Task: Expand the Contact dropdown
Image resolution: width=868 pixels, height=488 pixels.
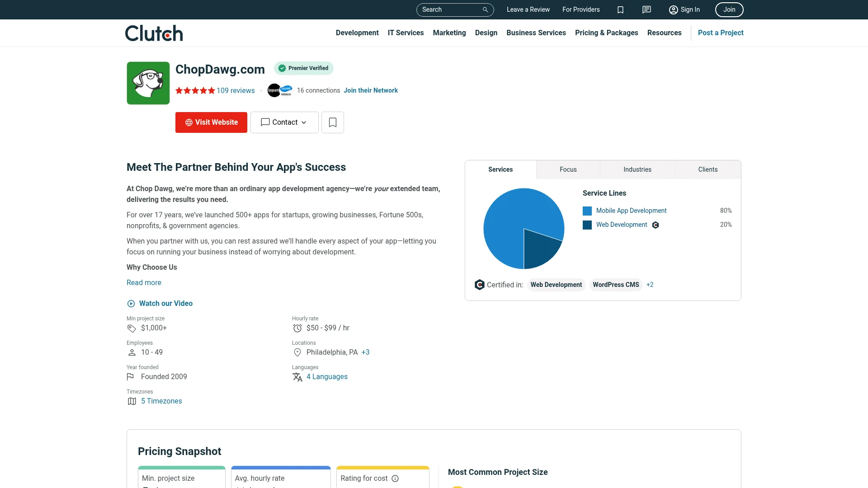Action: tap(284, 122)
